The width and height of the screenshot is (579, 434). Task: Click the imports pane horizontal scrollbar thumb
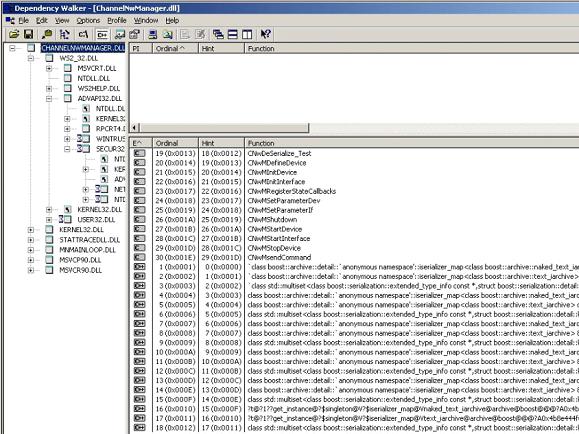point(224,128)
